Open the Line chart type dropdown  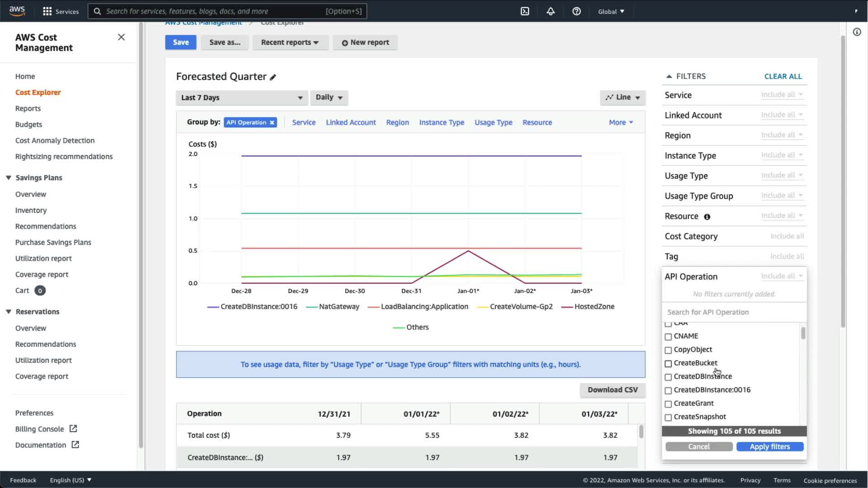pyautogui.click(x=623, y=97)
